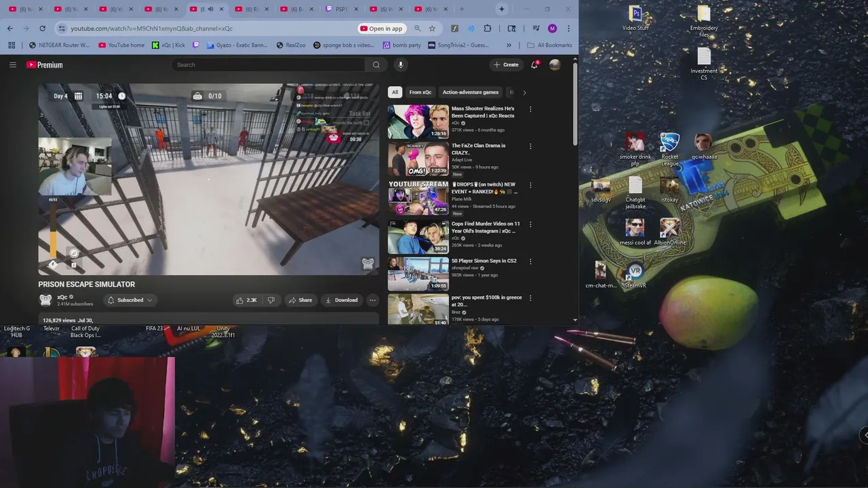Image resolution: width=868 pixels, height=488 pixels.
Task: Launch the SteamVR desktop shortcut
Action: [x=635, y=275]
